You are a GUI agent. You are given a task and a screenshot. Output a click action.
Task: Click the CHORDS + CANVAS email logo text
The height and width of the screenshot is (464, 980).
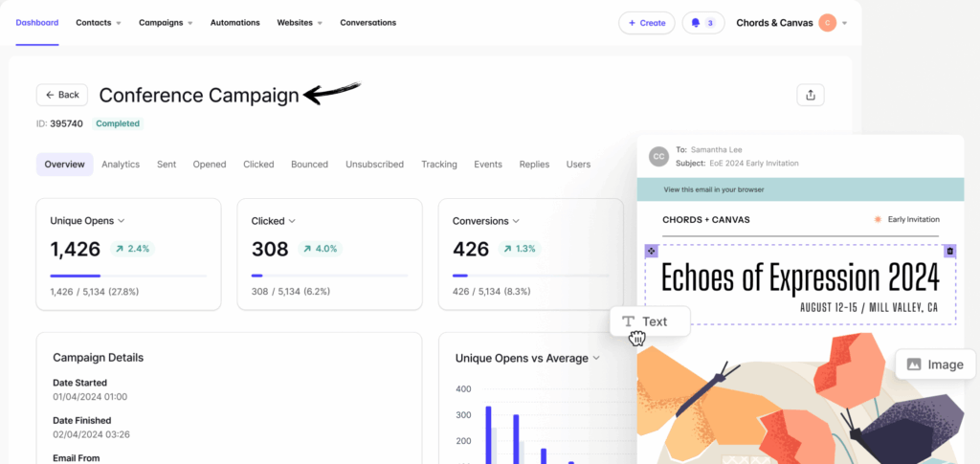tap(706, 220)
